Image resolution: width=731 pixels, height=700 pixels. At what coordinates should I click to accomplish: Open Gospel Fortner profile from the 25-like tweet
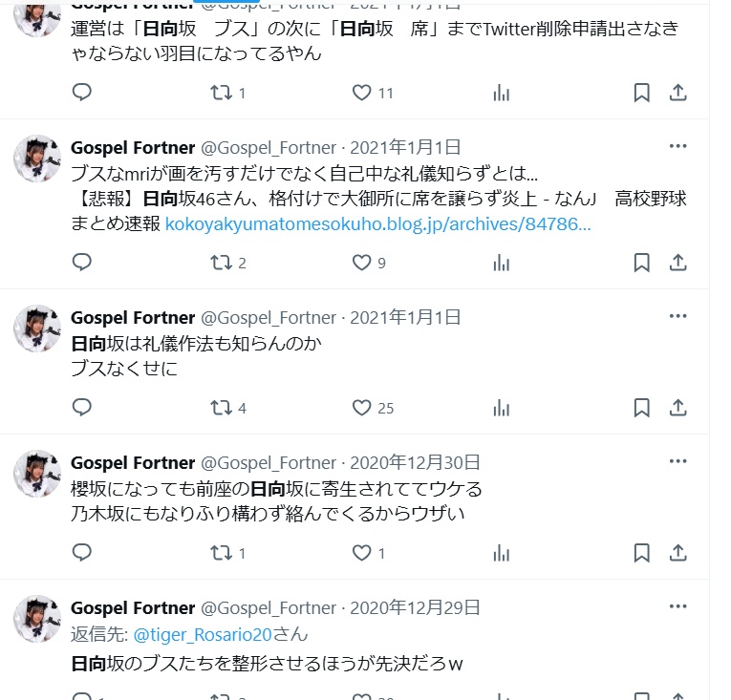pos(133,317)
